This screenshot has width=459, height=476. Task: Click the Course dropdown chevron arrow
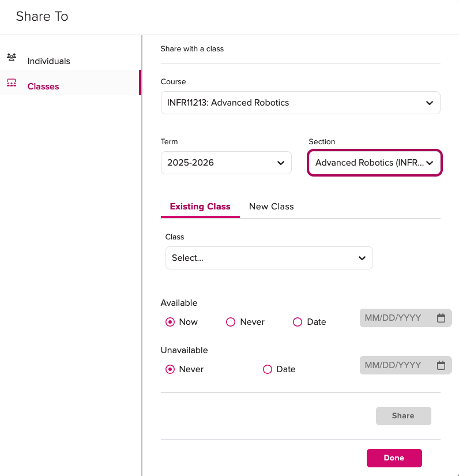point(429,103)
